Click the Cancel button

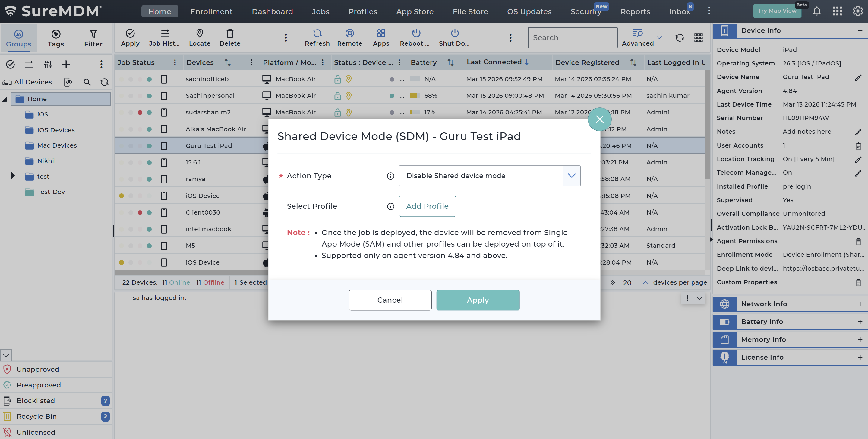click(x=390, y=300)
